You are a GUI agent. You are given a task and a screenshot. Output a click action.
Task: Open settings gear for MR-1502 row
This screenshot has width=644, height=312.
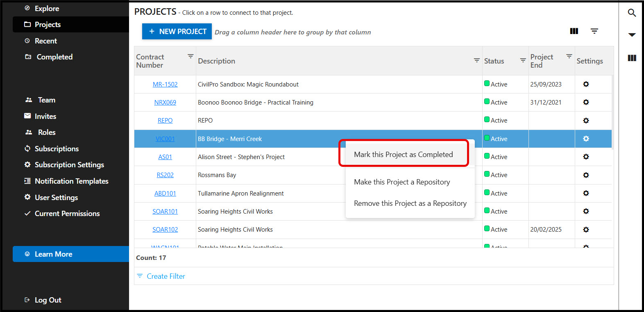[586, 84]
